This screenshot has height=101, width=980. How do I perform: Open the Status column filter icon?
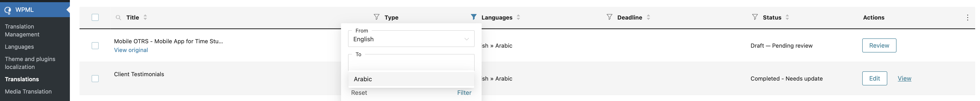(x=755, y=17)
